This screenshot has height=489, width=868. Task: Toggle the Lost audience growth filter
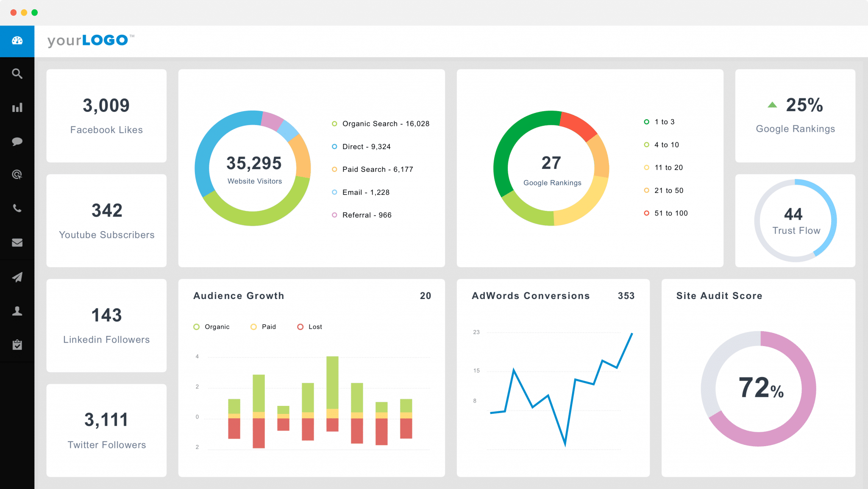point(305,326)
